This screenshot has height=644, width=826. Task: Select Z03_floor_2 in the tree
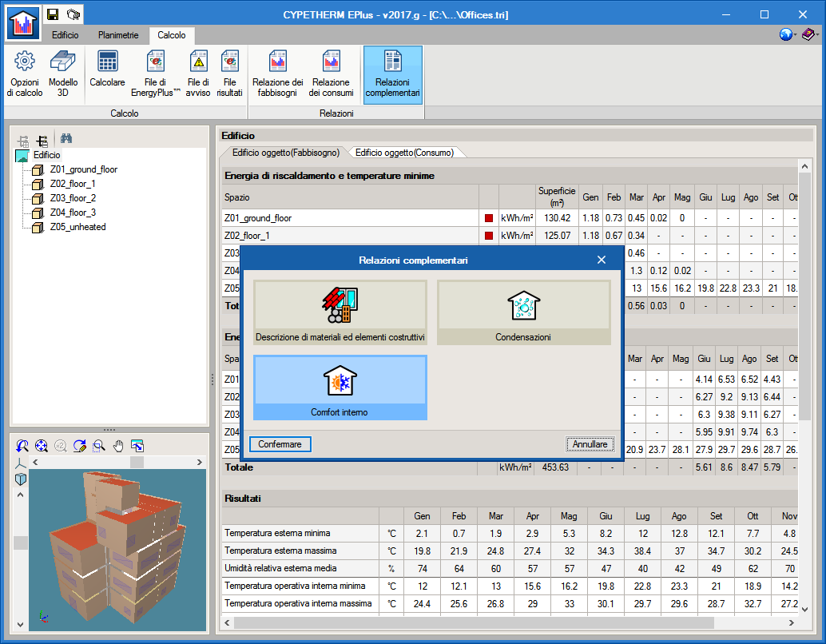73,198
